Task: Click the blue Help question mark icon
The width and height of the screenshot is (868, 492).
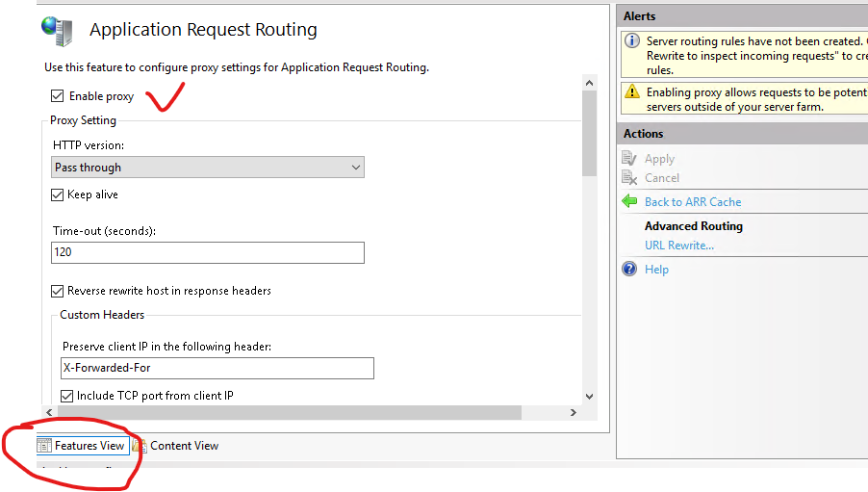Action: pyautogui.click(x=629, y=269)
